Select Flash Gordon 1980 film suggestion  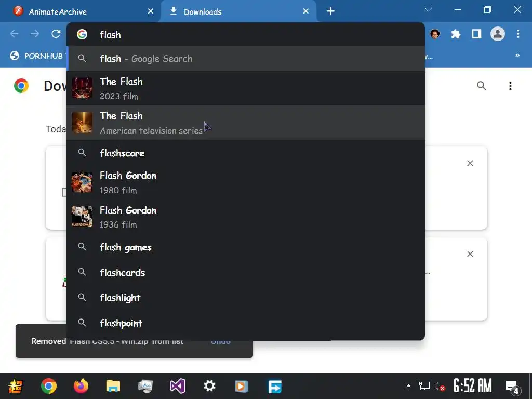[246, 182]
